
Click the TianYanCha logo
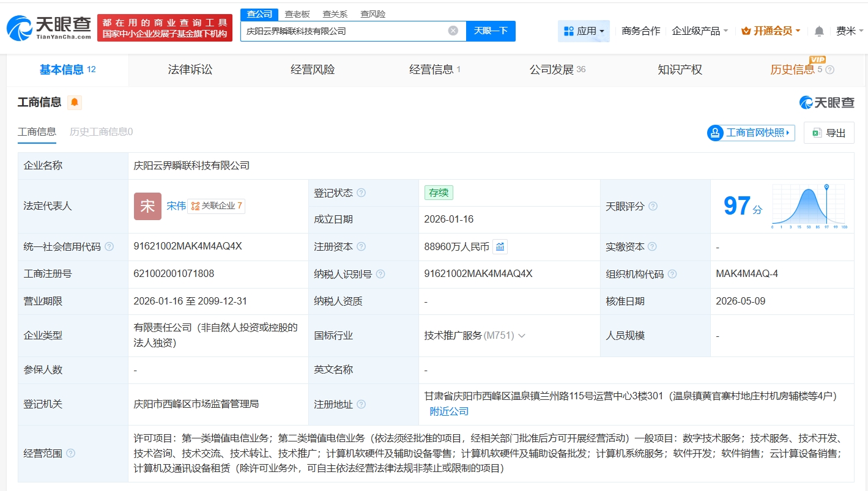(48, 28)
